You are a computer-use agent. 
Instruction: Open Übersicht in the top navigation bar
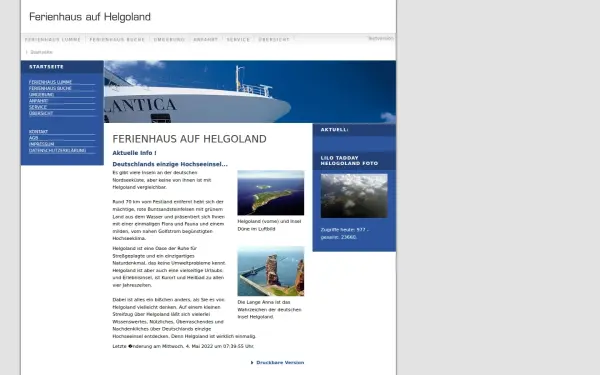(274, 39)
